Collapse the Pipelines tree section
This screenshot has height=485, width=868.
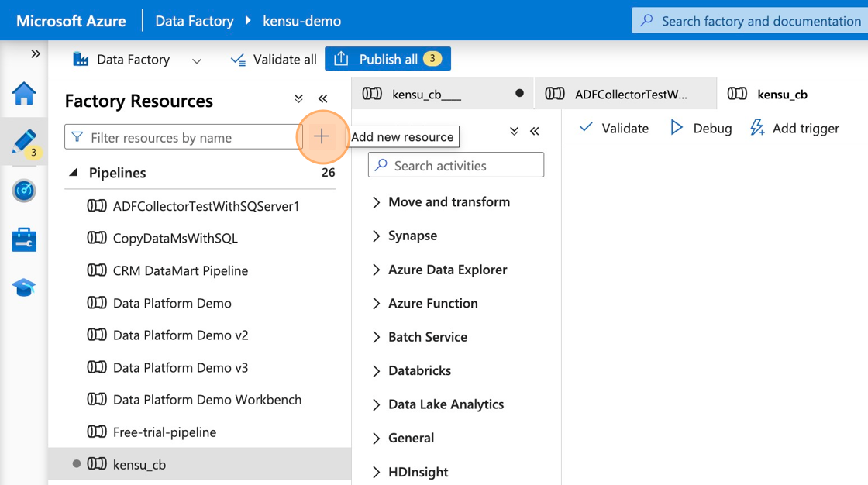(73, 173)
